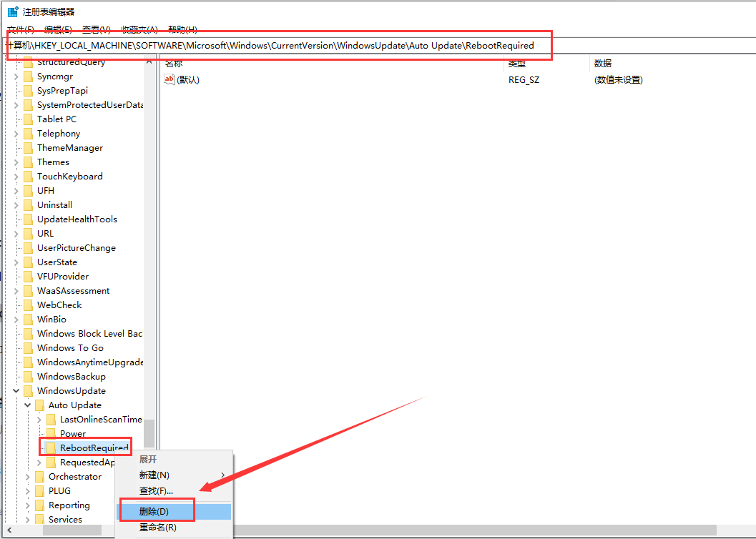Click the VFUProvider folder icon
Image resolution: width=756 pixels, height=539 pixels.
pyautogui.click(x=29, y=277)
